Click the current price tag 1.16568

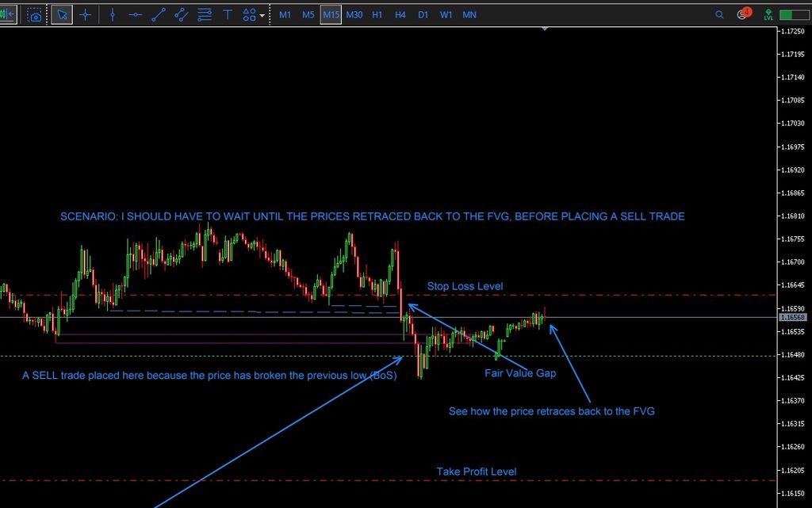tap(793, 317)
